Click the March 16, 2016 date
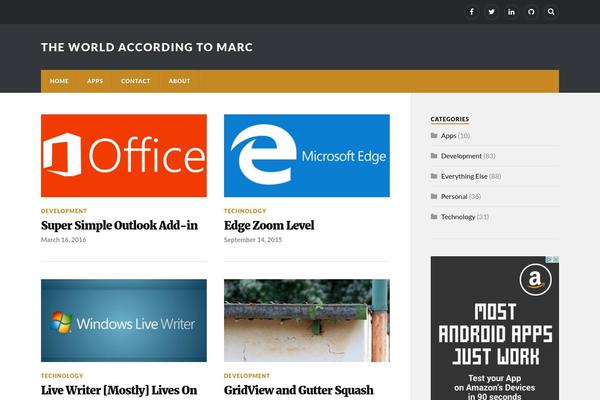Screen dimensions: 600x400 pyautogui.click(x=64, y=240)
